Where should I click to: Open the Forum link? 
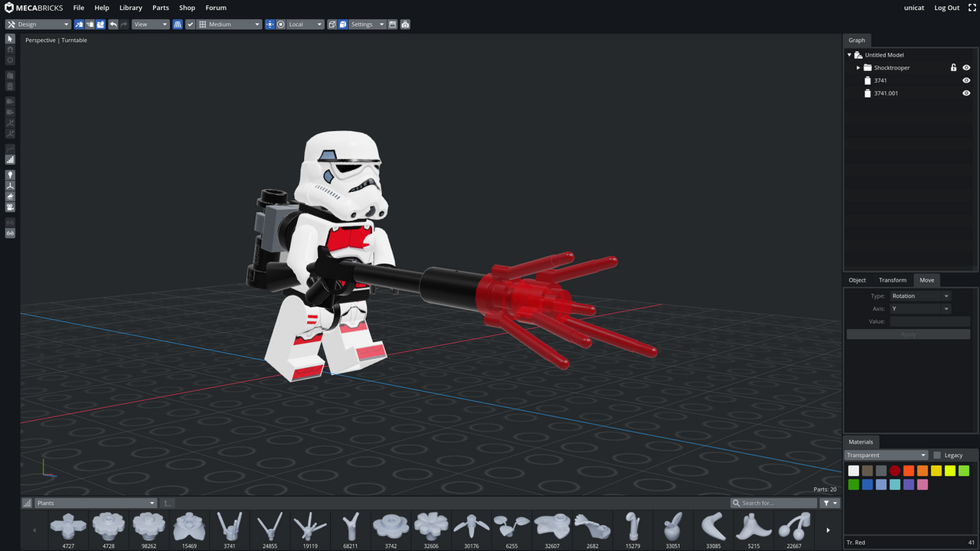[x=216, y=8]
